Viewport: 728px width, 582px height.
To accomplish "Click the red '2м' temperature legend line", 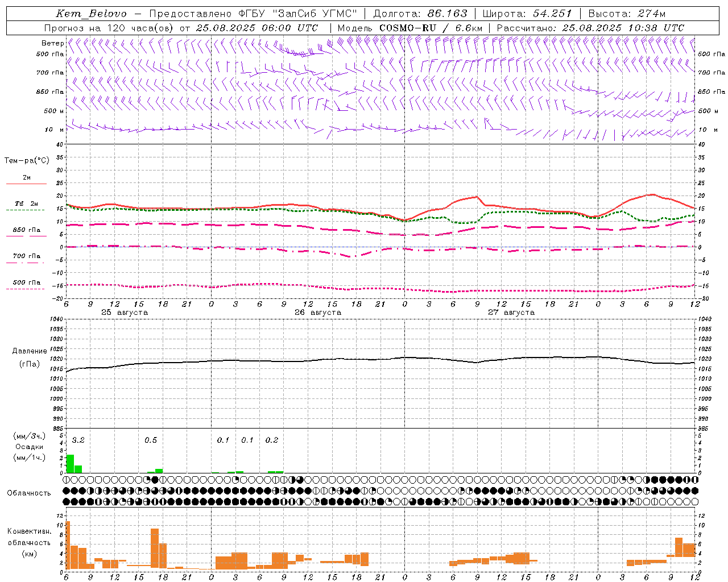I will 27,184.
